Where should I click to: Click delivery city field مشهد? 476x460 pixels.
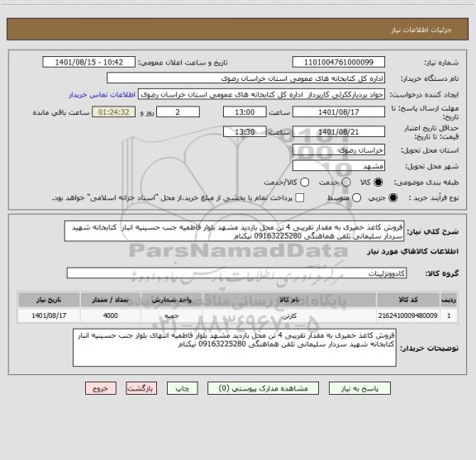[x=339, y=166]
